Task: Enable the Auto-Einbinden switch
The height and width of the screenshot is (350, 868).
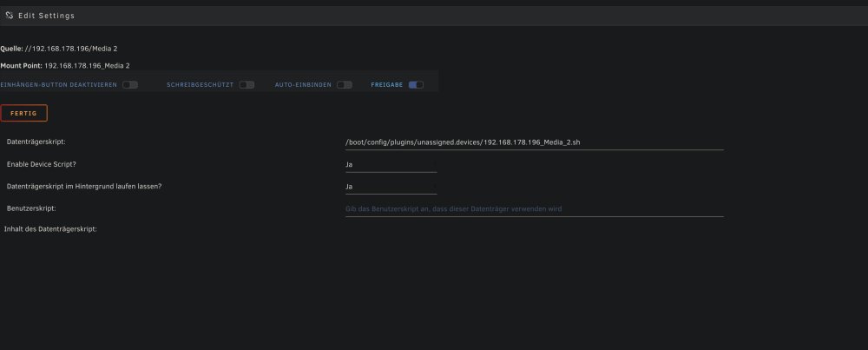Action: (x=345, y=85)
